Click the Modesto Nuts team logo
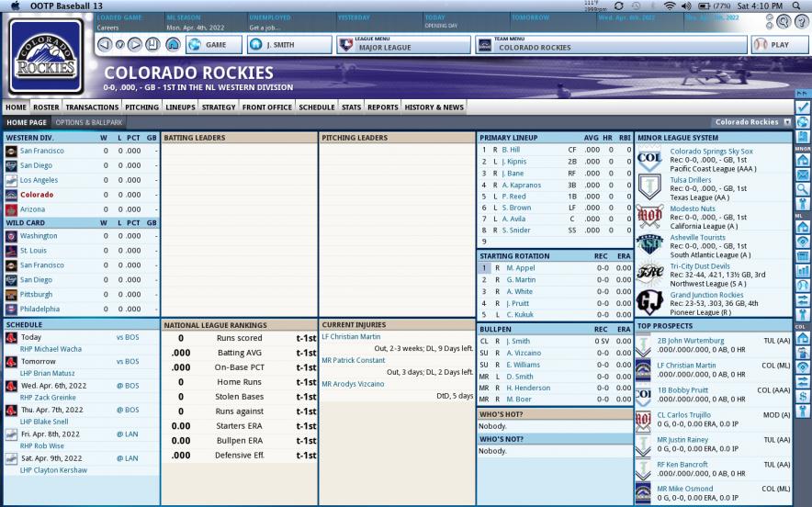The height and width of the screenshot is (507, 812). 649,217
